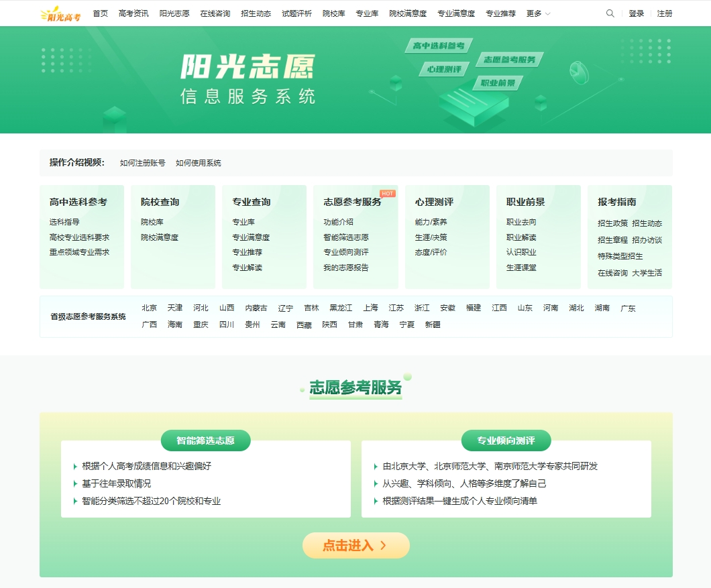Image resolution: width=711 pixels, height=588 pixels.
Task: Open 功能介绍 under 志愿参考服务
Action: pos(338,222)
